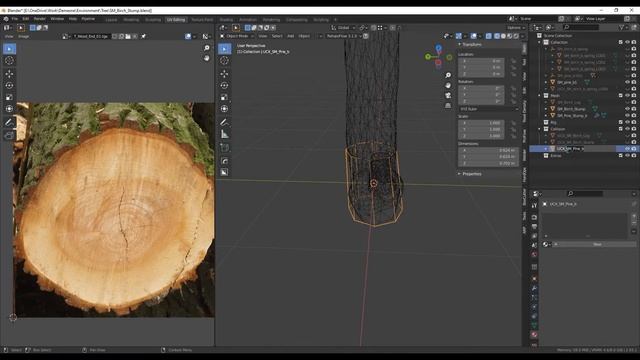
Task: Toggle exclude checkbox of the Rig collection
Action: 621,122
